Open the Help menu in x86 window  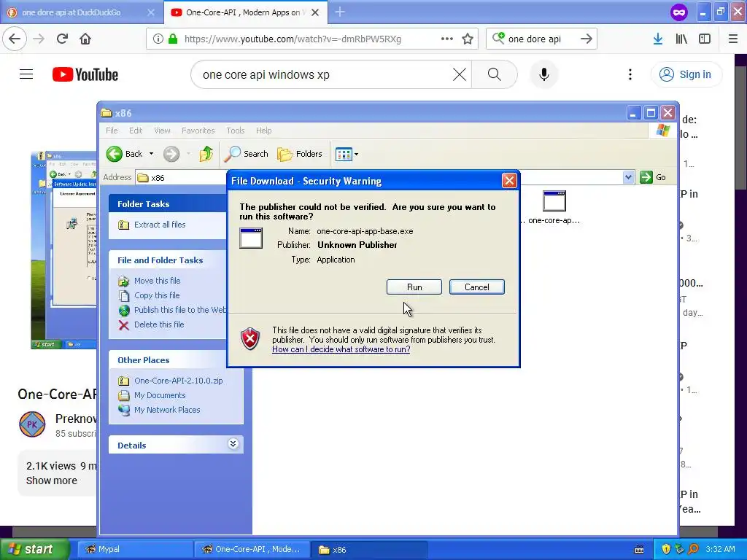click(x=263, y=131)
